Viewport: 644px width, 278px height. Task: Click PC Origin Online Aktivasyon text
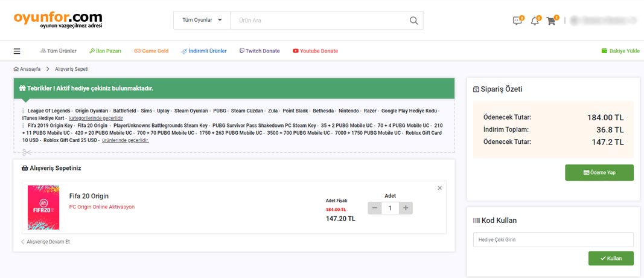[x=102, y=207]
